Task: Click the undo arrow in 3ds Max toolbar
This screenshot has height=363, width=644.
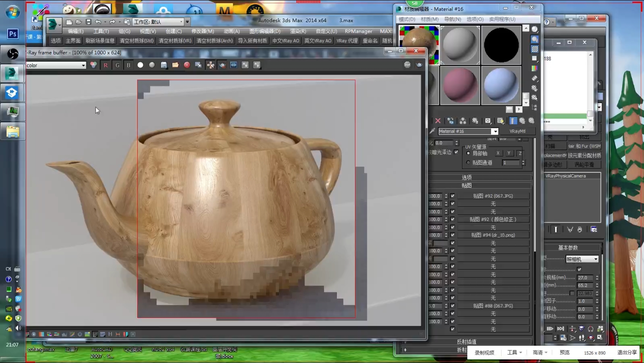Action: (x=98, y=22)
